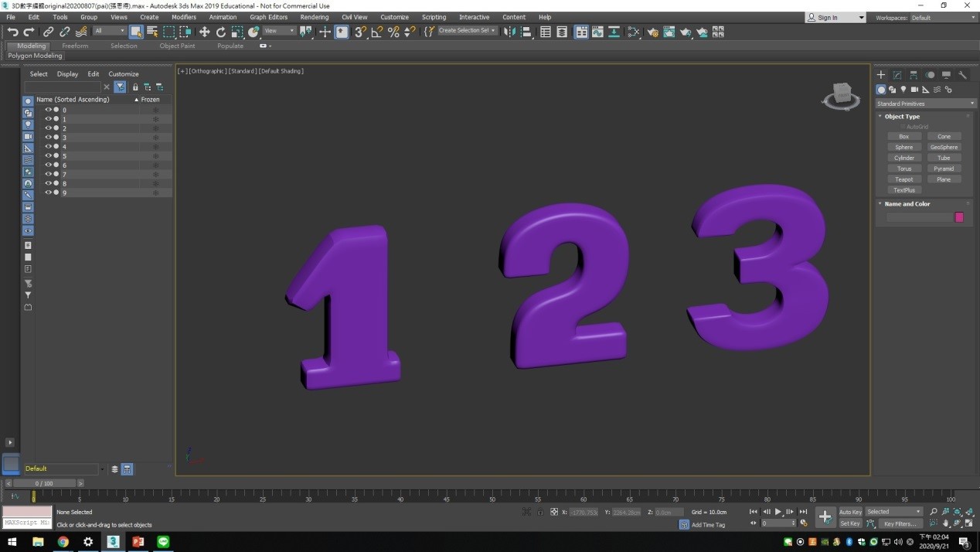Toggle the Angle Snap icon
980x552 pixels.
(x=377, y=32)
